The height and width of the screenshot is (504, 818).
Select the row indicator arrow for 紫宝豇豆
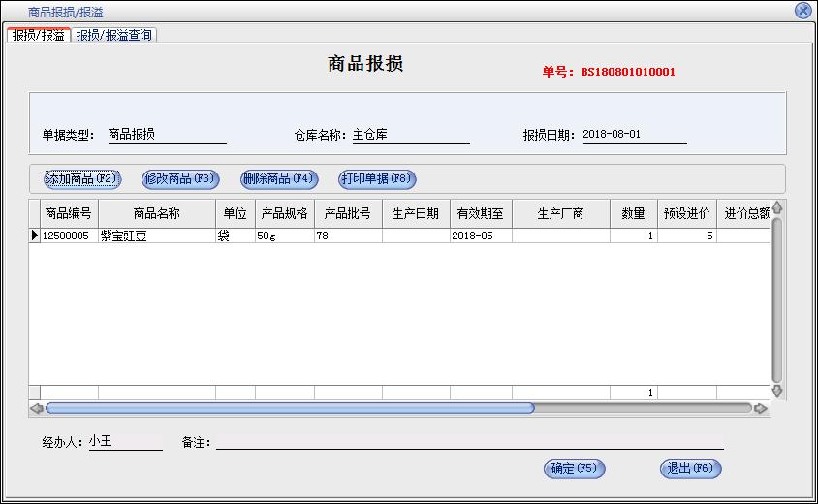pyautogui.click(x=35, y=236)
